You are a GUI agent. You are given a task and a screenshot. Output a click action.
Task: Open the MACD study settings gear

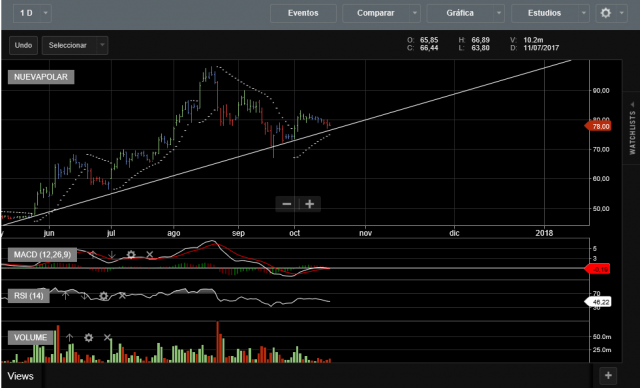pyautogui.click(x=131, y=255)
